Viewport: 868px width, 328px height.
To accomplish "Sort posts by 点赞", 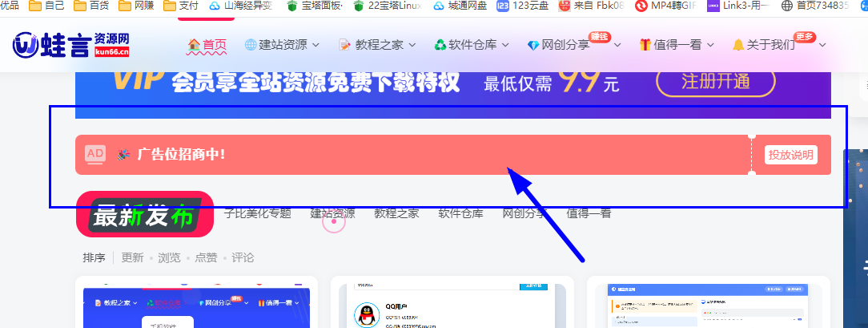I will tap(206, 257).
